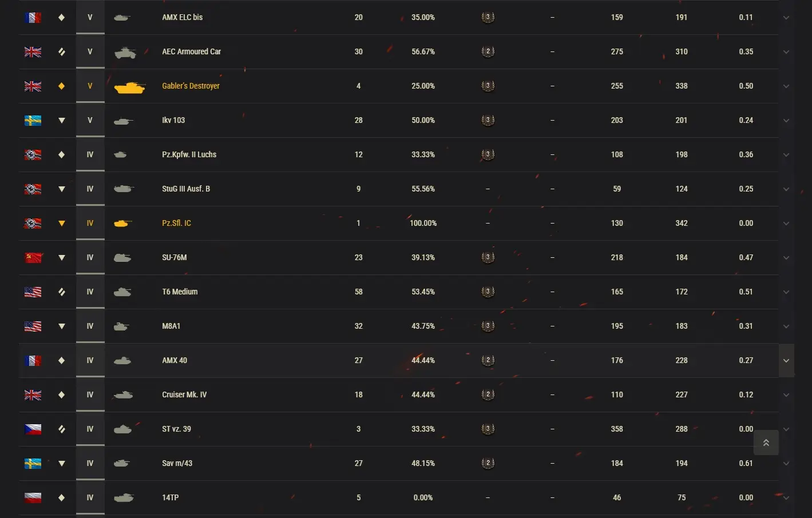Click the French flag beside AMX ELC bis

[x=33, y=18]
